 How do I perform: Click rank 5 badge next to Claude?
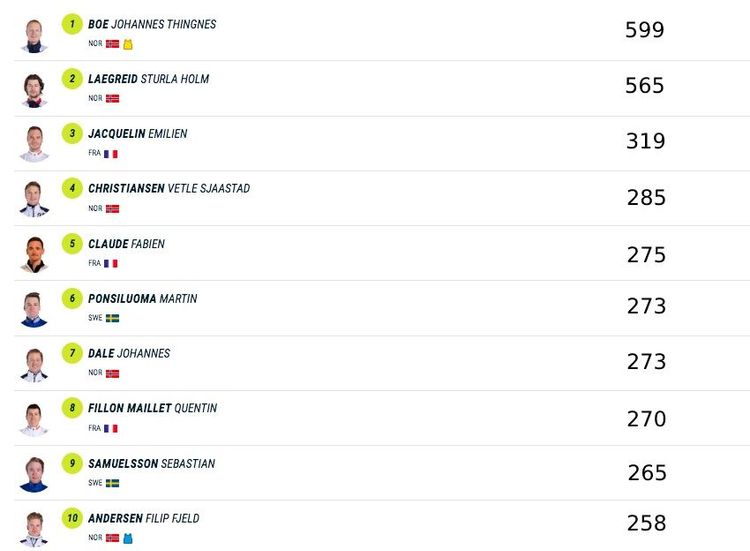(72, 243)
